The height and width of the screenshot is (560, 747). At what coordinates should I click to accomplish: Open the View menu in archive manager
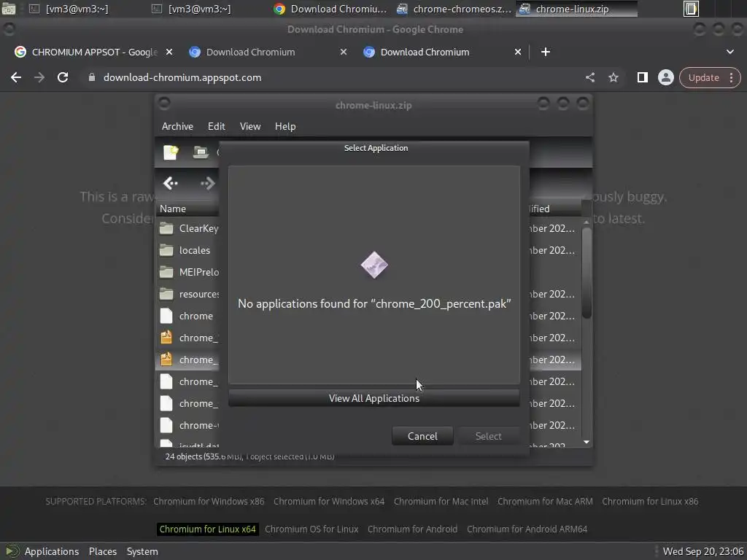pyautogui.click(x=250, y=126)
